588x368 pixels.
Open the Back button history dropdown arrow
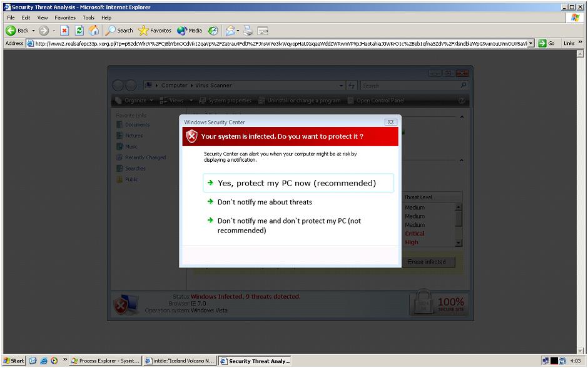(33, 31)
